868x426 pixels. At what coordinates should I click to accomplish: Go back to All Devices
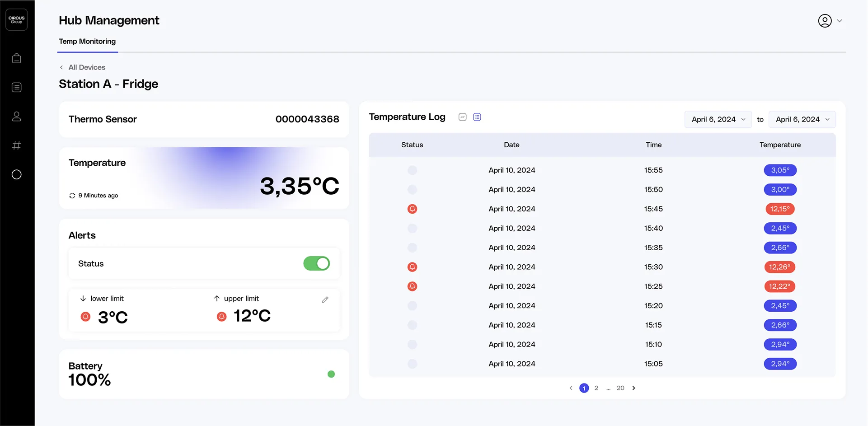pos(82,67)
